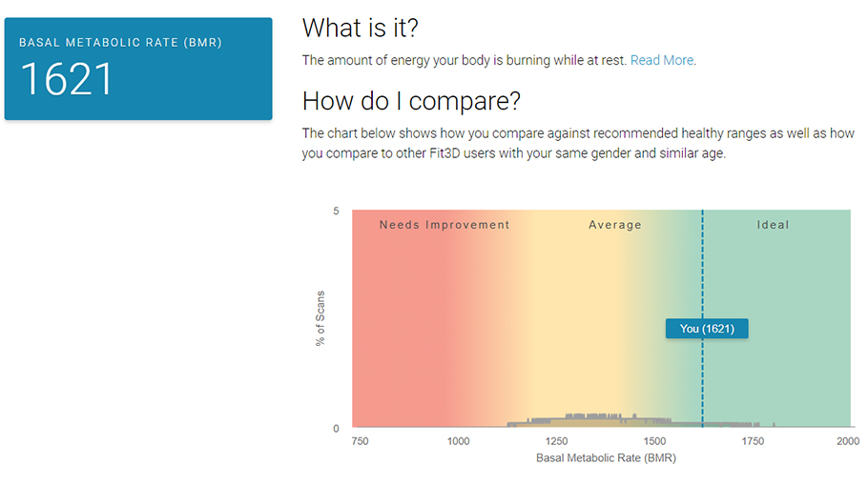Click the Average zone label
Viewport: 868px width, 486px height.
pyautogui.click(x=615, y=225)
